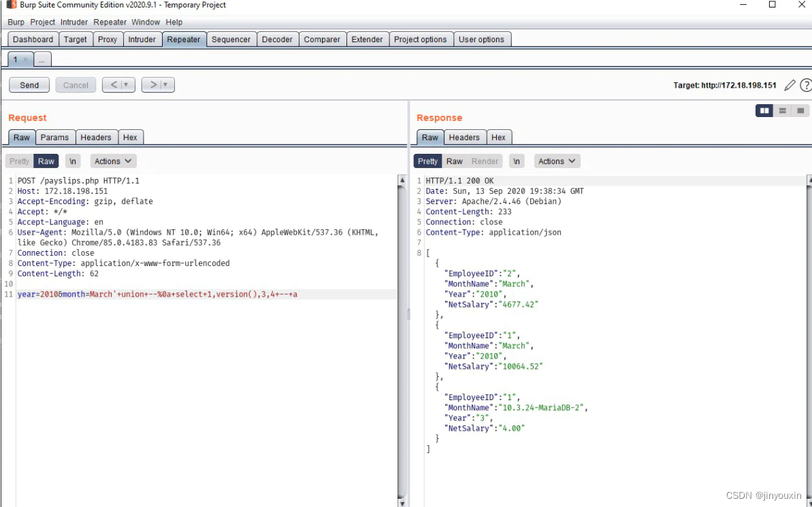Close Repeater tab 1 with the x
Screen dimensions: 812x507
tap(25, 60)
